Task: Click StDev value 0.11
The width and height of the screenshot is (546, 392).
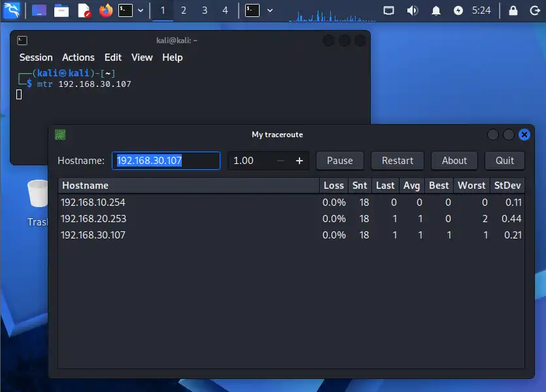Action: click(513, 203)
